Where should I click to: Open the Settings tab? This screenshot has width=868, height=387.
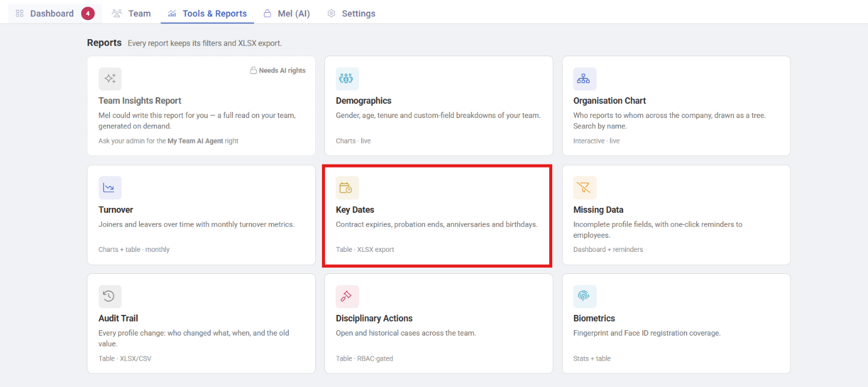tap(351, 13)
